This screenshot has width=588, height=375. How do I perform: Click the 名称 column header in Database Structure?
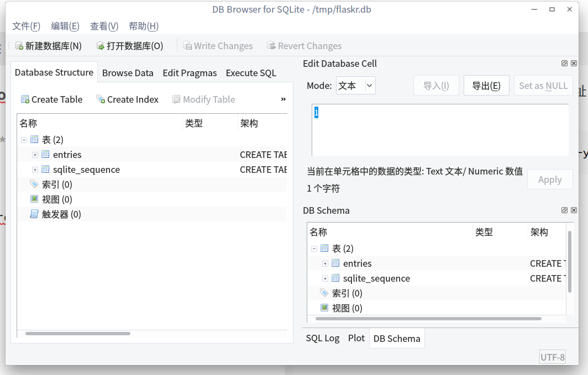click(x=99, y=123)
